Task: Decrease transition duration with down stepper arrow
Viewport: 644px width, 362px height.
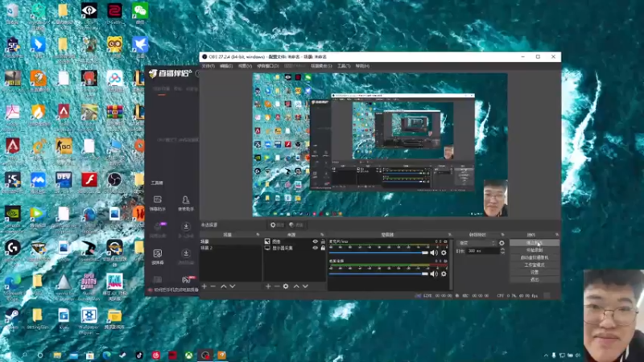Action: [x=502, y=253]
